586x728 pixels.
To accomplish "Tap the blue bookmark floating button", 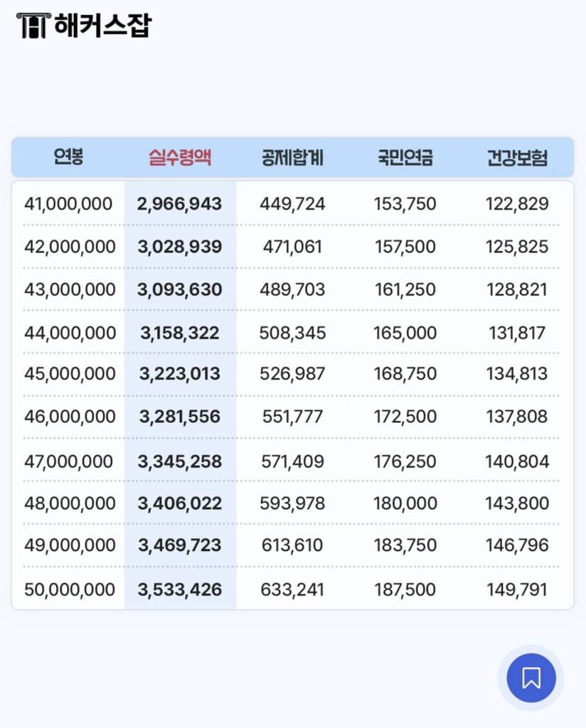I will click(531, 678).
